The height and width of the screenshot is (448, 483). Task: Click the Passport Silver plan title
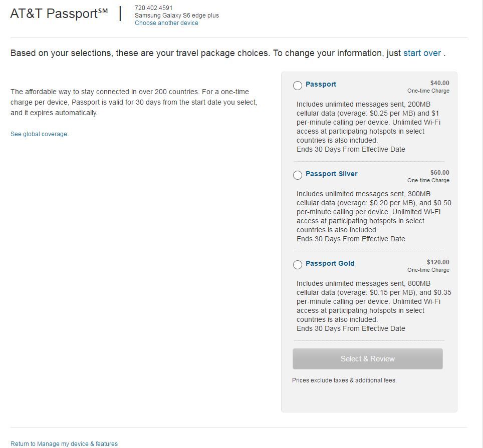click(x=331, y=174)
